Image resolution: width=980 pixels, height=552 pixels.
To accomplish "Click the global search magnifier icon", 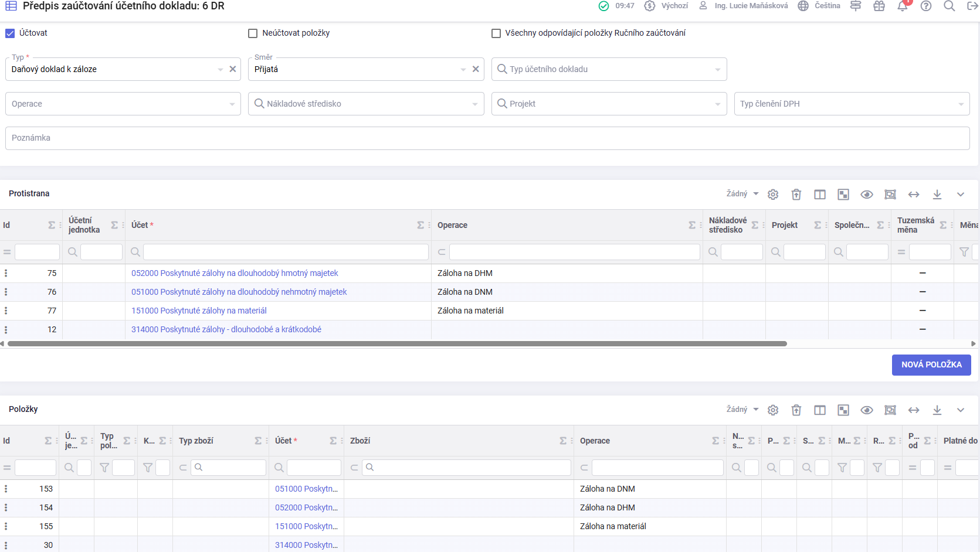I will 949,6.
